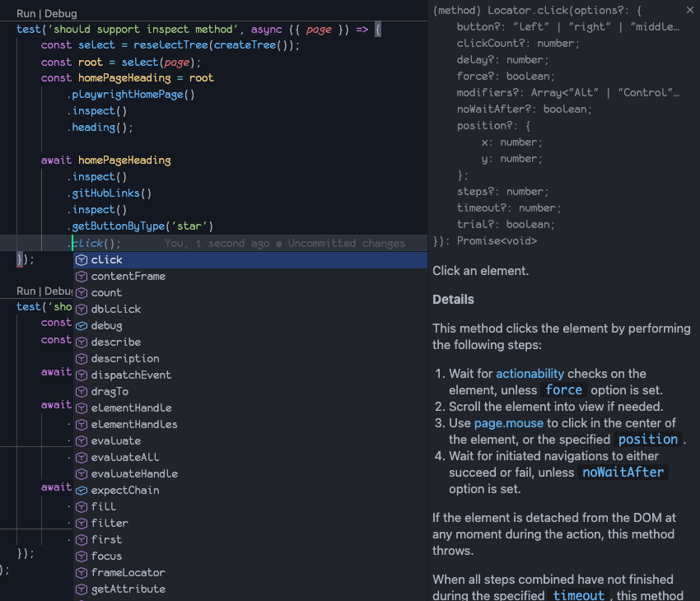Viewport: 700px width, 601px height.
Task: Click the dragTo method icon
Action: (x=81, y=391)
